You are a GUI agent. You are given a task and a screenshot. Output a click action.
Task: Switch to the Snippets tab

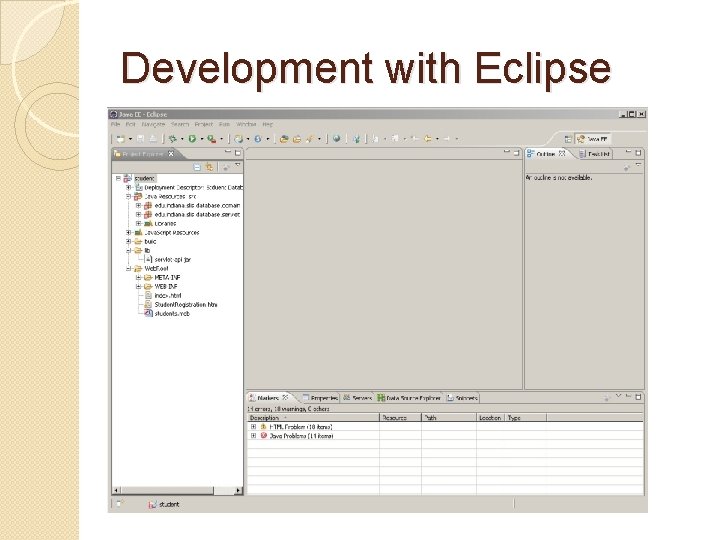pyautogui.click(x=462, y=398)
